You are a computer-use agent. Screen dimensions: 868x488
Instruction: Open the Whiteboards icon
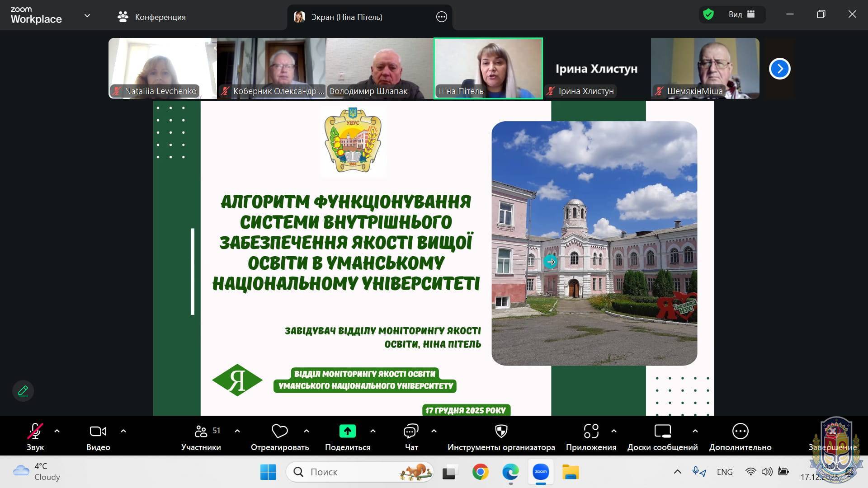coord(662,432)
